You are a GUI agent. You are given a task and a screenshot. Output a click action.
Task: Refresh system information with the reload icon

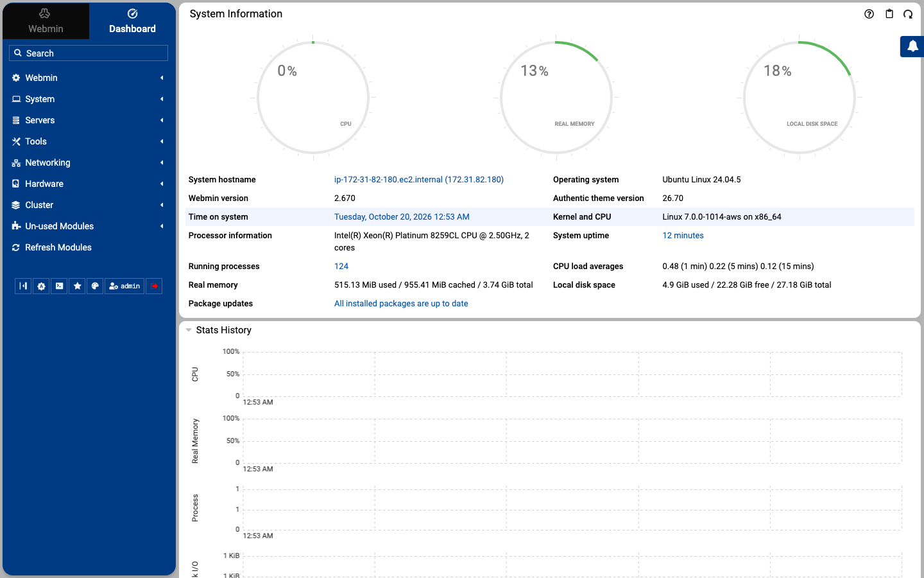(908, 14)
